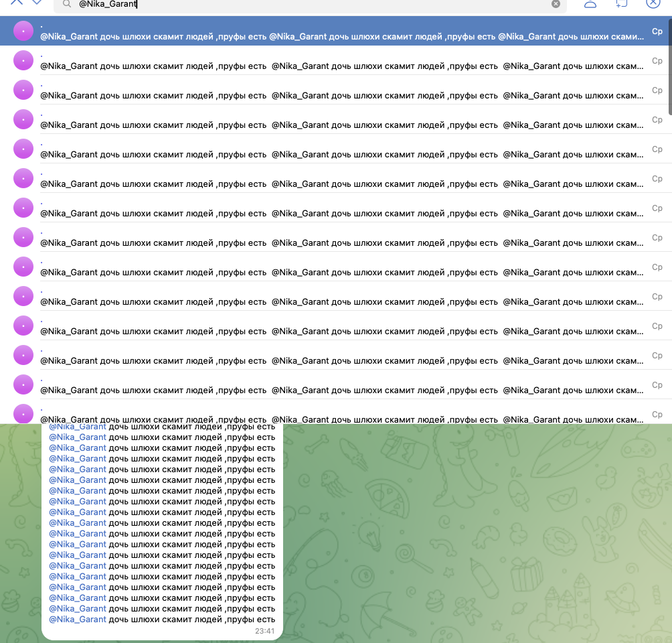
Task: Click the magnifier icon in search bar
Action: (67, 4)
